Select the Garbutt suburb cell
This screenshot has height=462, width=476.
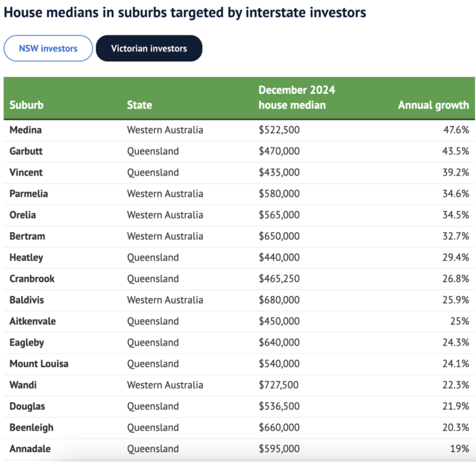coord(26,151)
